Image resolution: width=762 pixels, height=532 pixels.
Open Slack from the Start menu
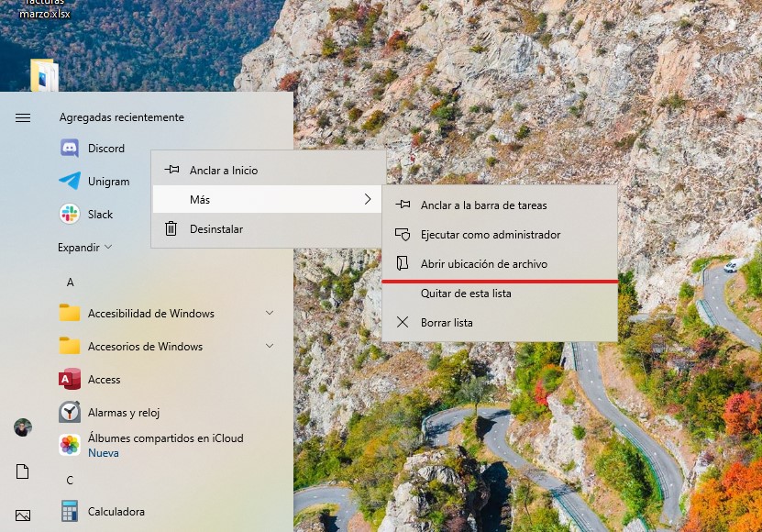pos(70,215)
